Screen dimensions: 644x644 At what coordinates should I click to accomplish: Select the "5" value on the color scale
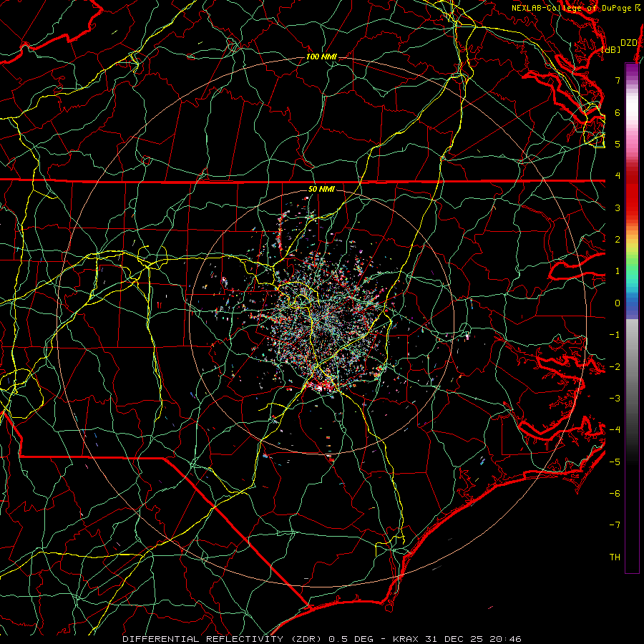tap(618, 144)
